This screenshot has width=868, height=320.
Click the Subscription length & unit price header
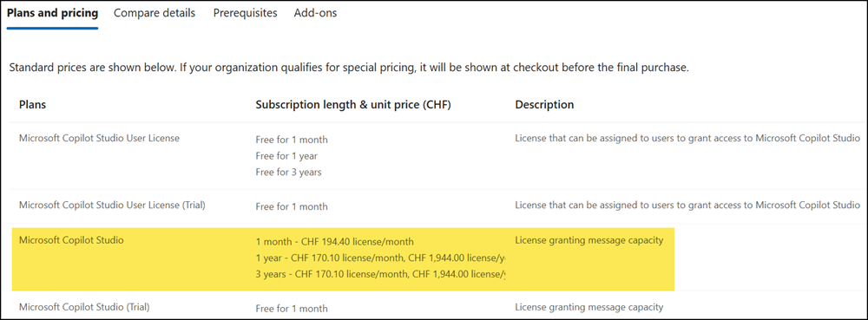point(353,104)
